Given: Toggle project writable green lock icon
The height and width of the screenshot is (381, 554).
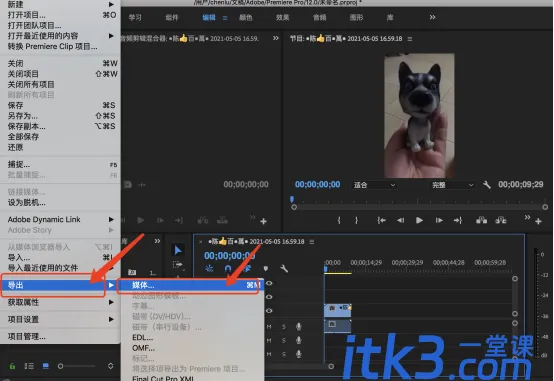Looking at the screenshot, I should pyautogui.click(x=12, y=366).
